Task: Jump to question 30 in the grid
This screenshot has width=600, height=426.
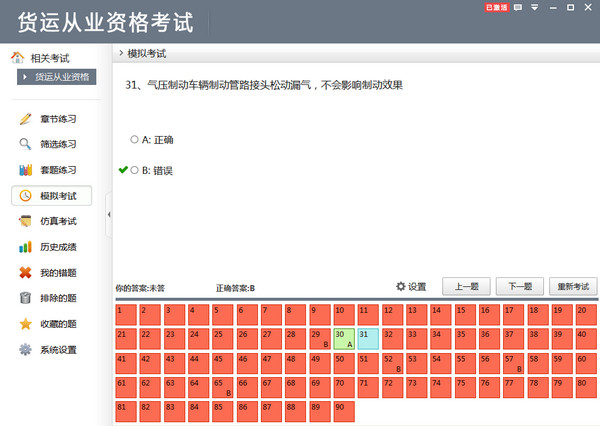Action: coord(343,338)
